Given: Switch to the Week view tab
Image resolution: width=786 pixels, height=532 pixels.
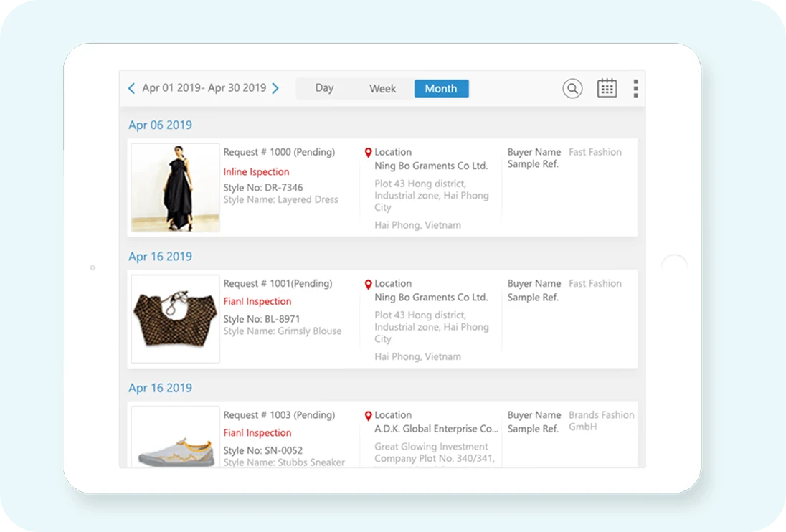Looking at the screenshot, I should 382,89.
